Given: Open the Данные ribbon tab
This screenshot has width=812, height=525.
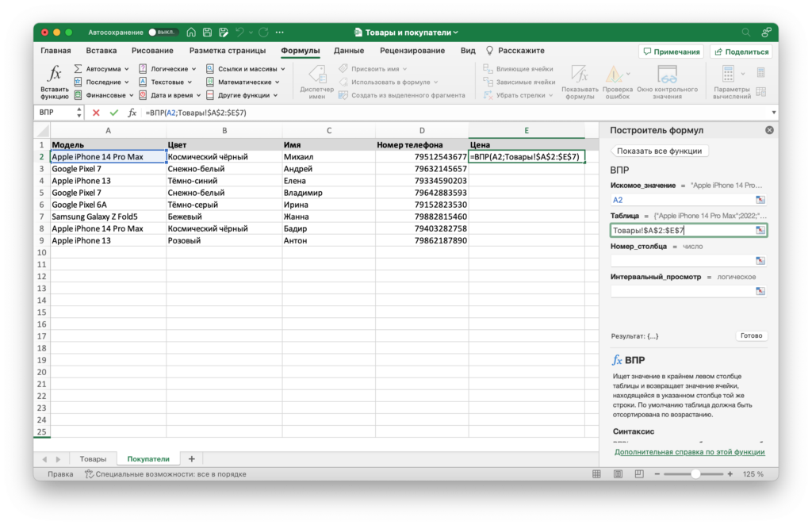Looking at the screenshot, I should coord(349,51).
